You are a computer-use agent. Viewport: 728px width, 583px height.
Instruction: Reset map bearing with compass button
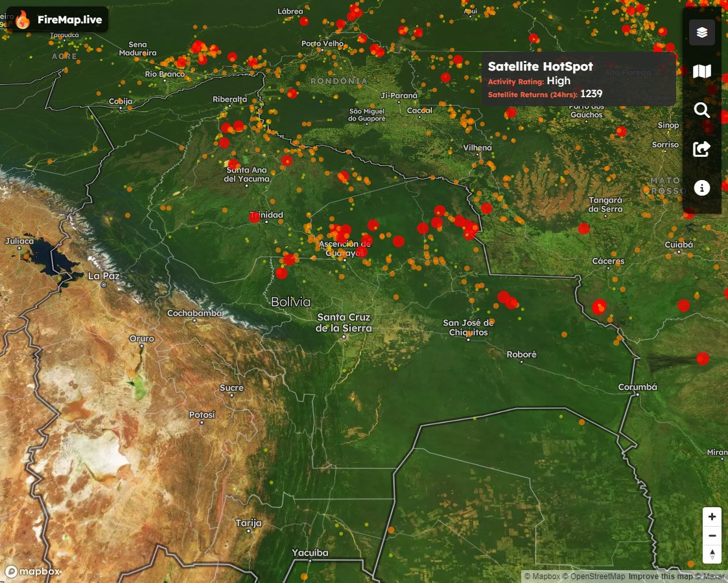tap(712, 554)
